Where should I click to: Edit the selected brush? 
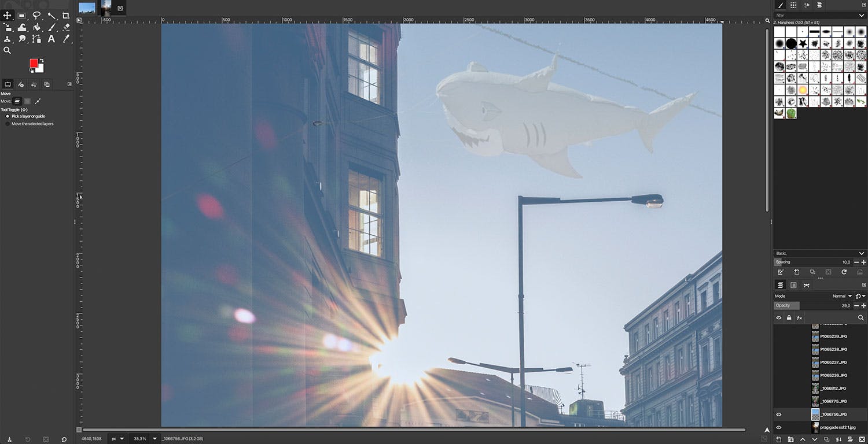tap(780, 272)
